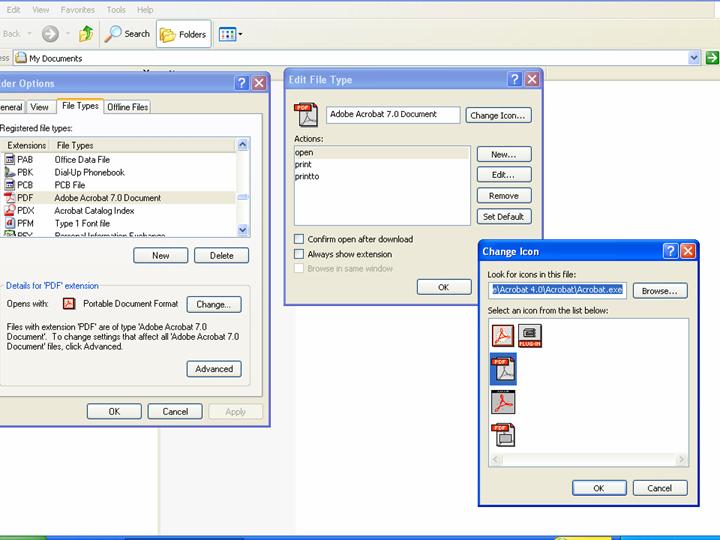The height and width of the screenshot is (540, 720).
Task: Open the View menu in the menu bar
Action: 40,10
